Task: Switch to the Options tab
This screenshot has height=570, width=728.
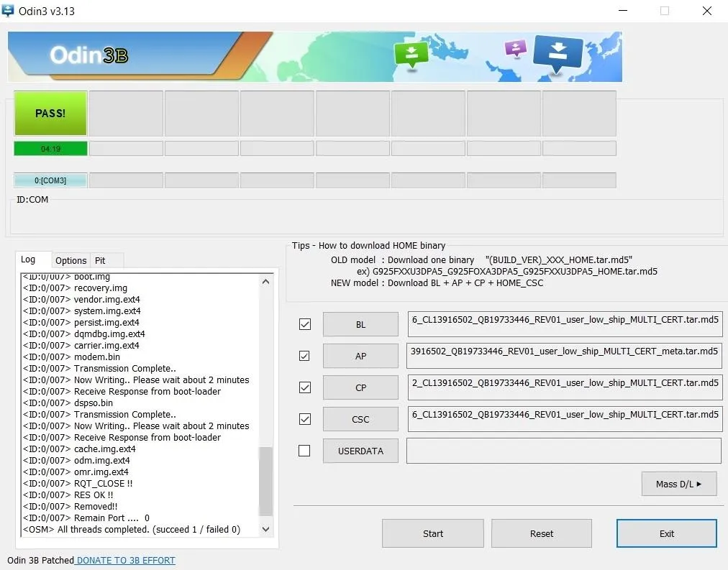Action: point(70,261)
